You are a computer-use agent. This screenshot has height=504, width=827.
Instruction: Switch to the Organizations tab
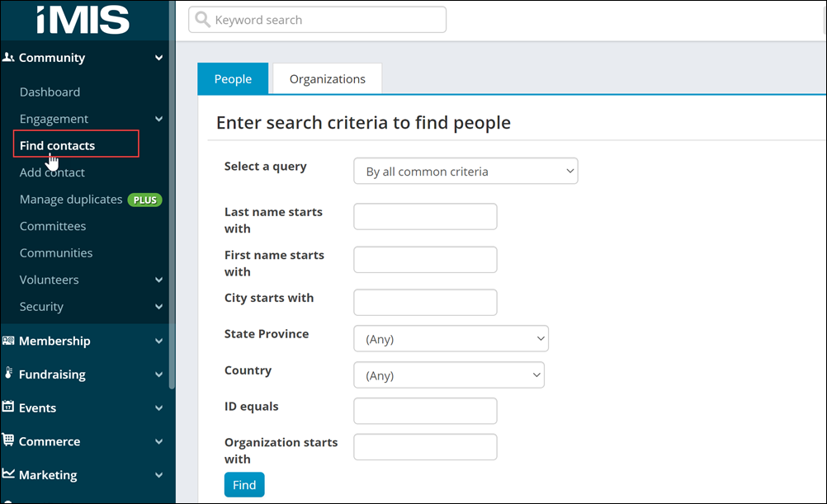pos(327,79)
